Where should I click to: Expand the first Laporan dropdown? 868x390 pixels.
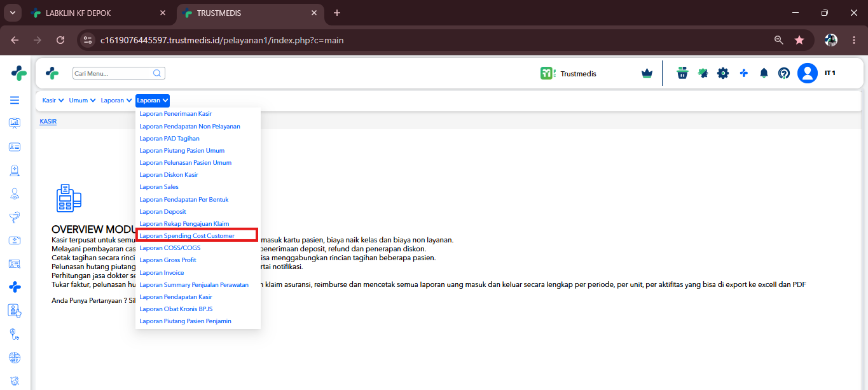point(116,100)
